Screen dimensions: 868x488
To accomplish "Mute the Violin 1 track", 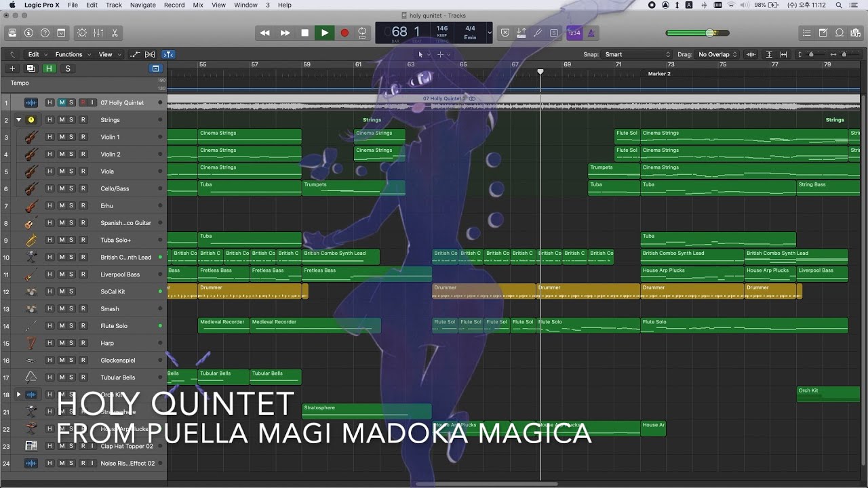I will coord(62,137).
